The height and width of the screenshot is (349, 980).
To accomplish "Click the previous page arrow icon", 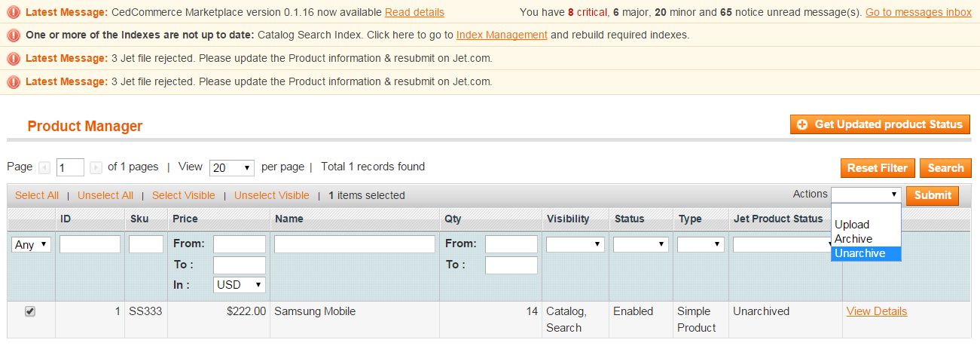I will tap(44, 167).
